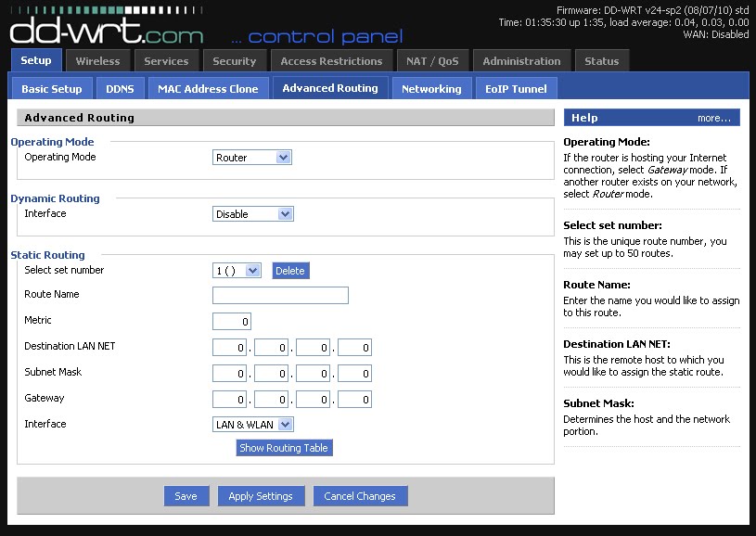Delete the selected static route set
The width and height of the screenshot is (756, 536).
pyautogui.click(x=290, y=271)
